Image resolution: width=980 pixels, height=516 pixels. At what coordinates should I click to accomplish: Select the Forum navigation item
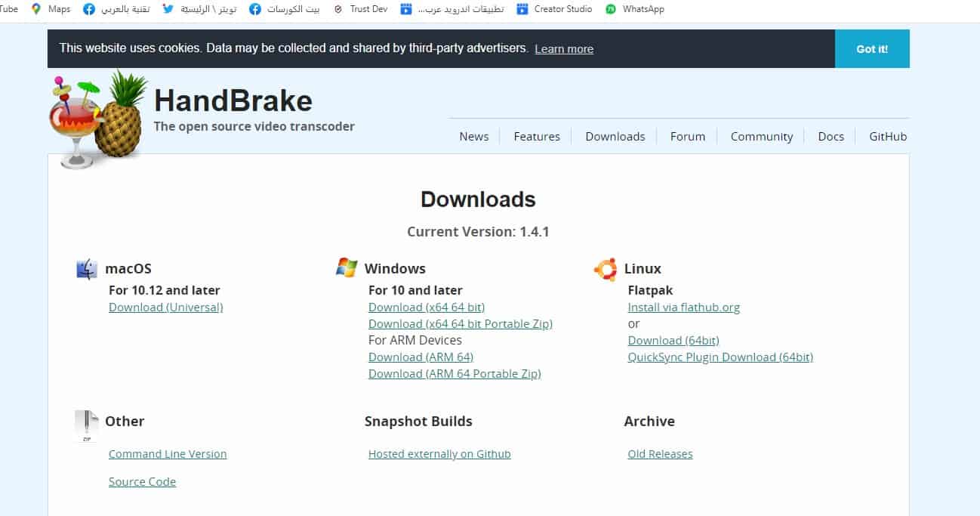pos(687,137)
